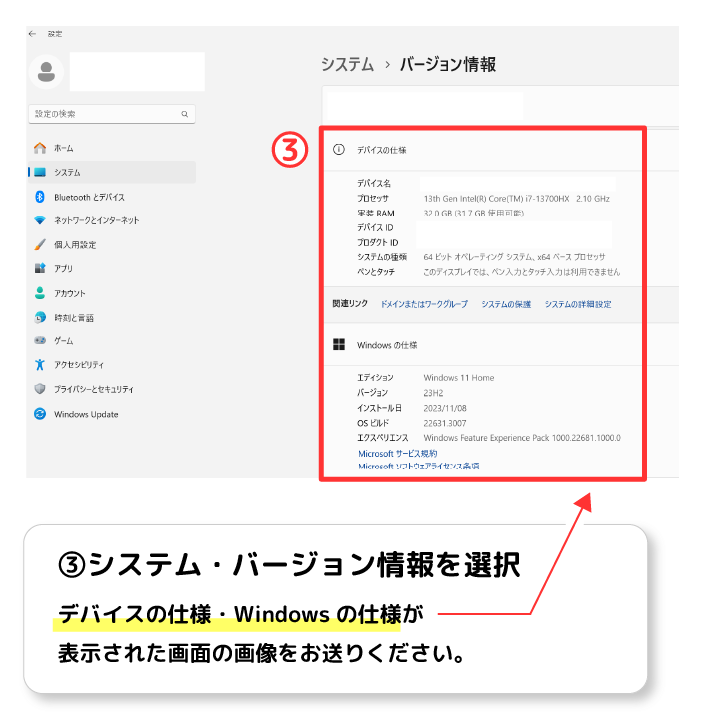Viewport: 707px width, 725px height.
Task: Click the アクセシビリティ person icon
Action: [40, 365]
